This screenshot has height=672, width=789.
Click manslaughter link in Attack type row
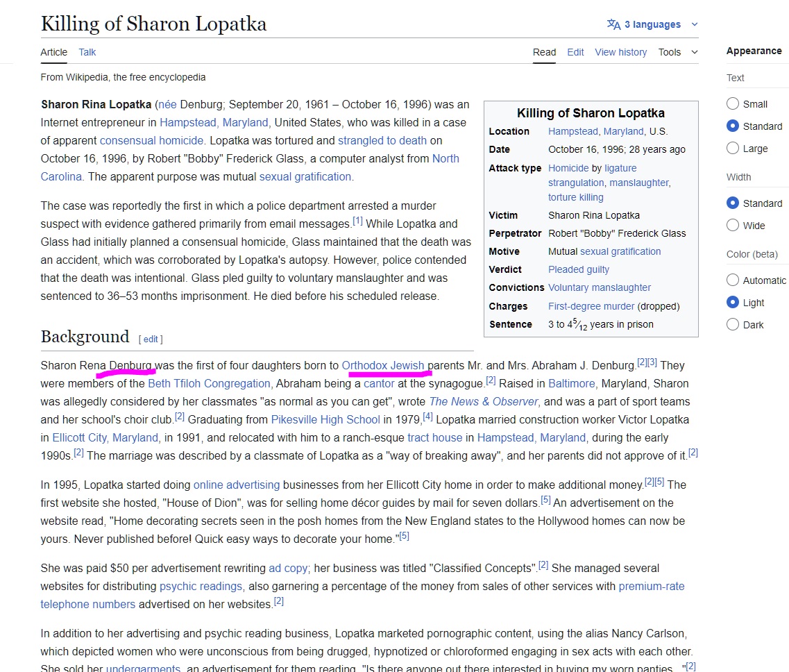point(639,183)
